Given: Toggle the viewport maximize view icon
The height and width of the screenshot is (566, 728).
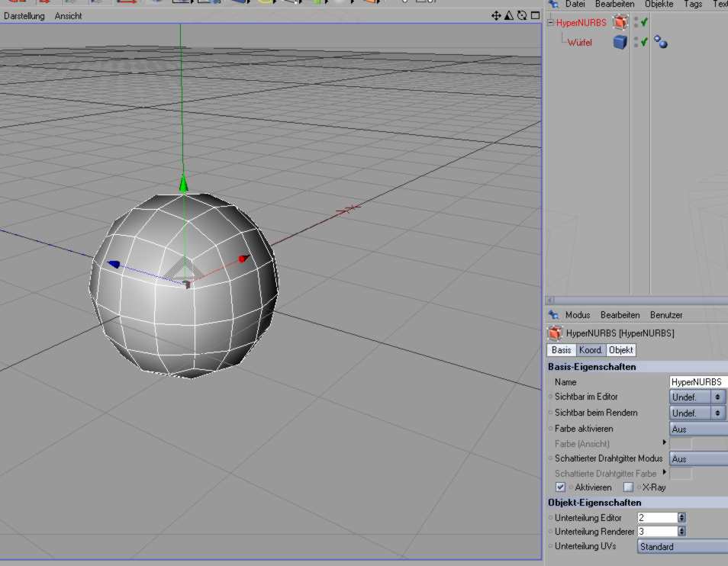Looking at the screenshot, I should click(x=535, y=15).
